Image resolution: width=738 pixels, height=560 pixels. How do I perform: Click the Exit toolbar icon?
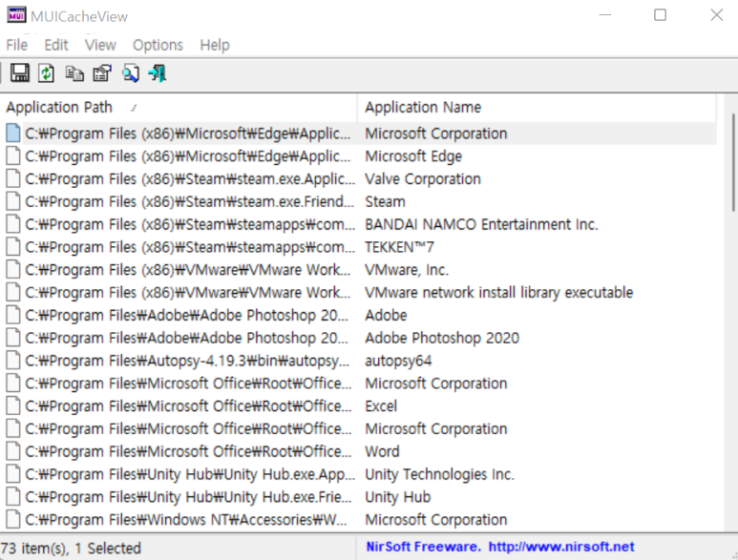[158, 73]
